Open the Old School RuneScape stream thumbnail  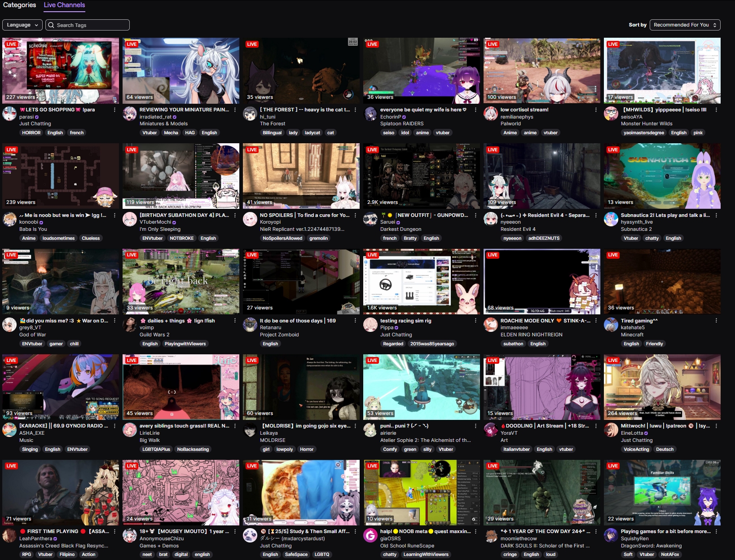[x=422, y=493]
